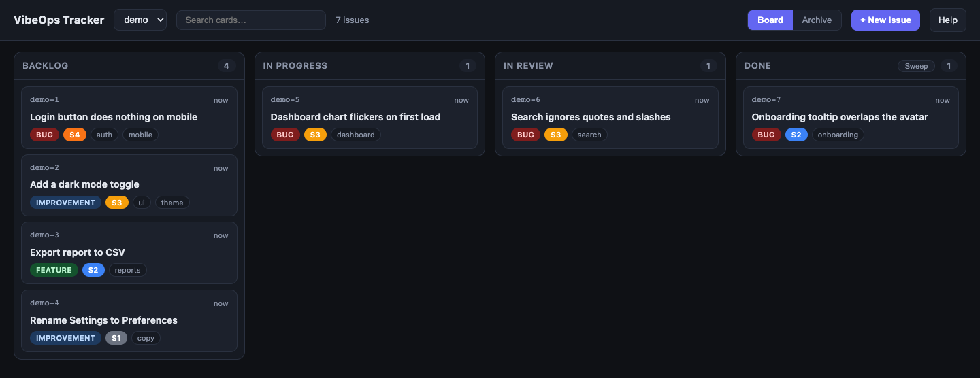
Task: Click the S4 severity badge on demo-1
Action: click(75, 135)
